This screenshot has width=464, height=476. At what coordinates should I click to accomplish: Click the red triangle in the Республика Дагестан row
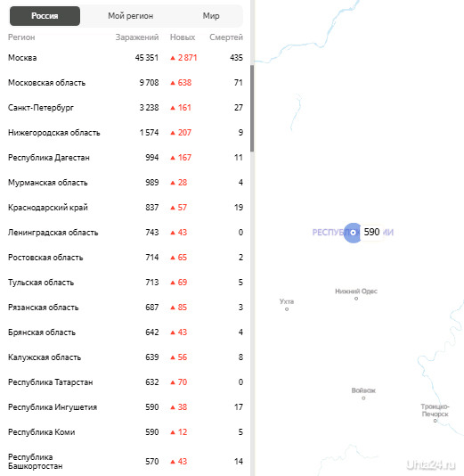pyautogui.click(x=173, y=158)
